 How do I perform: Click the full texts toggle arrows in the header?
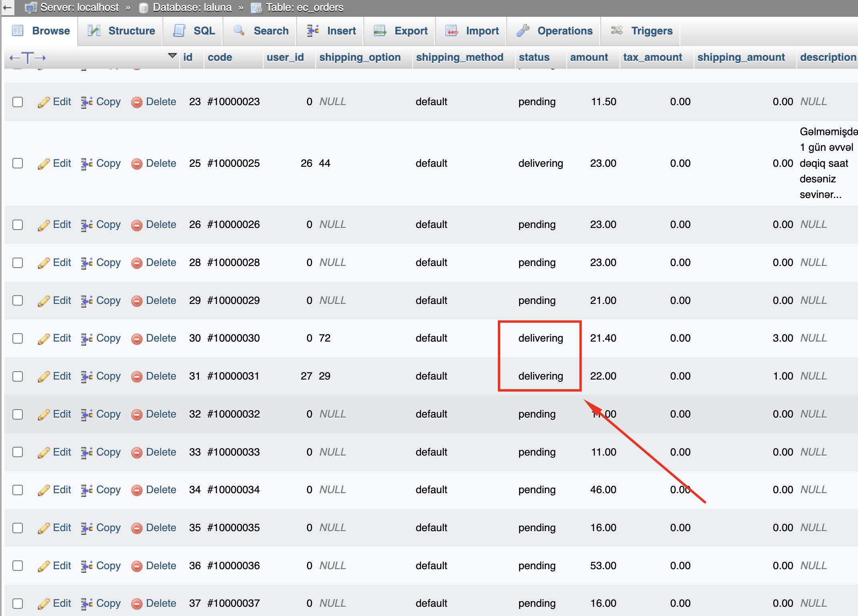[x=28, y=58]
